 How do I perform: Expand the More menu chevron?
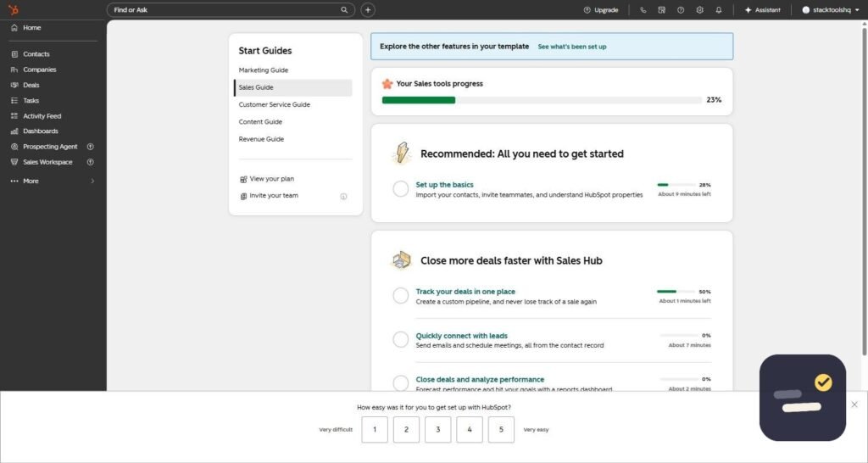point(92,181)
